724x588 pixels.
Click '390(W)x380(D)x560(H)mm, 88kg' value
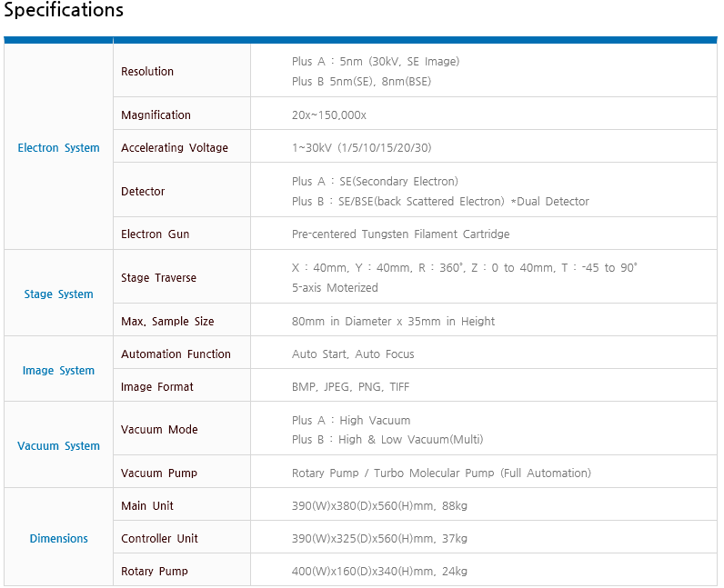tap(379, 506)
